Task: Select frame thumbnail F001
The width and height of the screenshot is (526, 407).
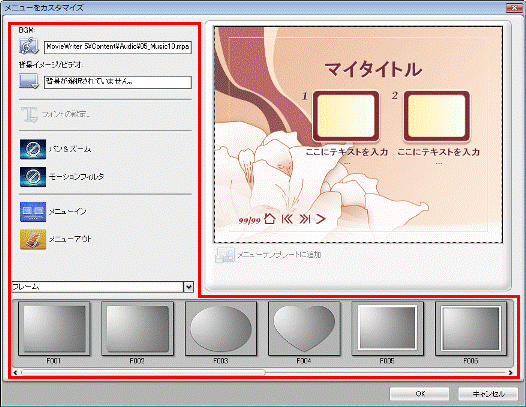Action: coord(54,328)
